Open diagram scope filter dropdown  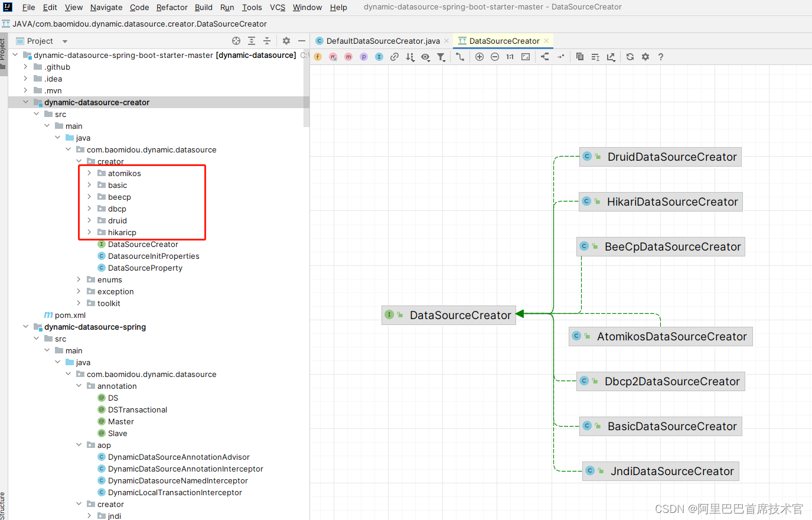(441, 57)
